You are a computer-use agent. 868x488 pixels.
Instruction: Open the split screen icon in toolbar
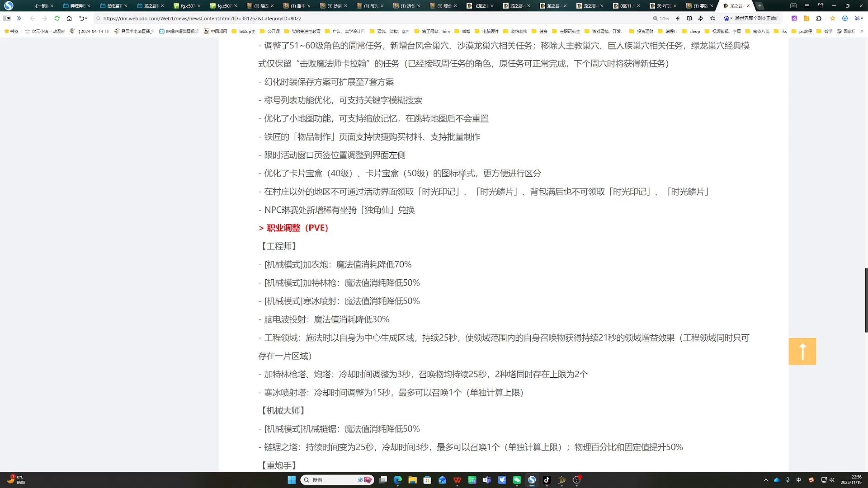(689, 19)
